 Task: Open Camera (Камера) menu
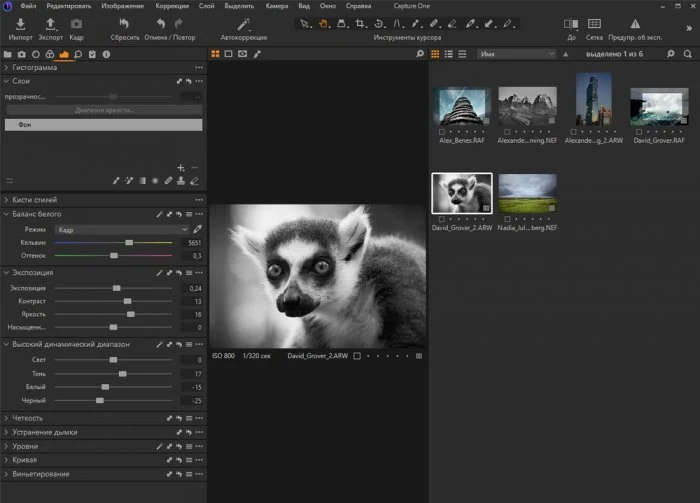pos(277,6)
